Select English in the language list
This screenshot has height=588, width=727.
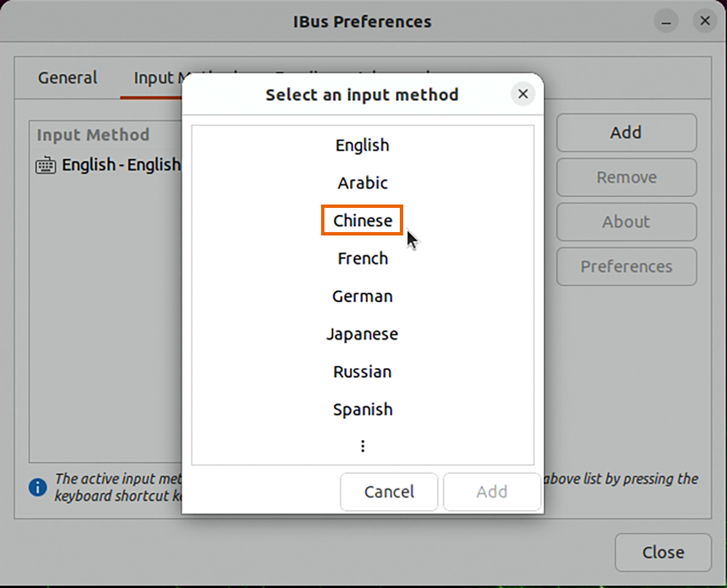362,145
